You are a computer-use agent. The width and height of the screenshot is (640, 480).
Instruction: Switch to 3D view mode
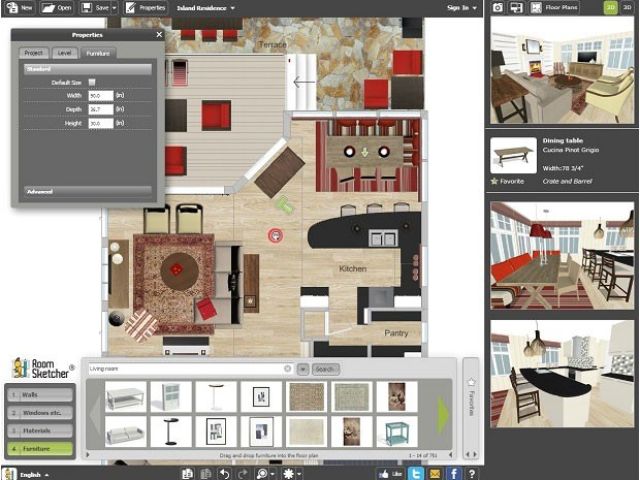(x=627, y=7)
